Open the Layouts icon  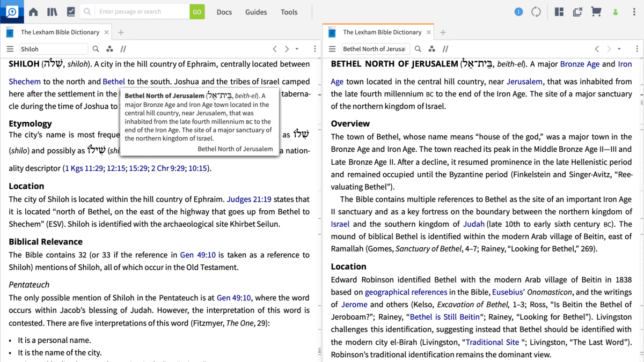tap(559, 12)
